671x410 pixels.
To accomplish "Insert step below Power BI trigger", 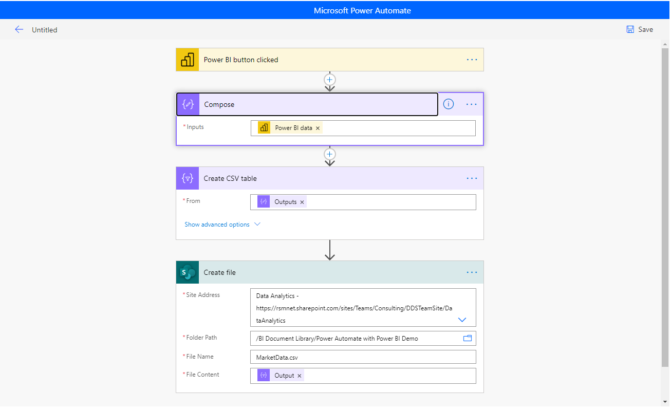I will coord(330,80).
